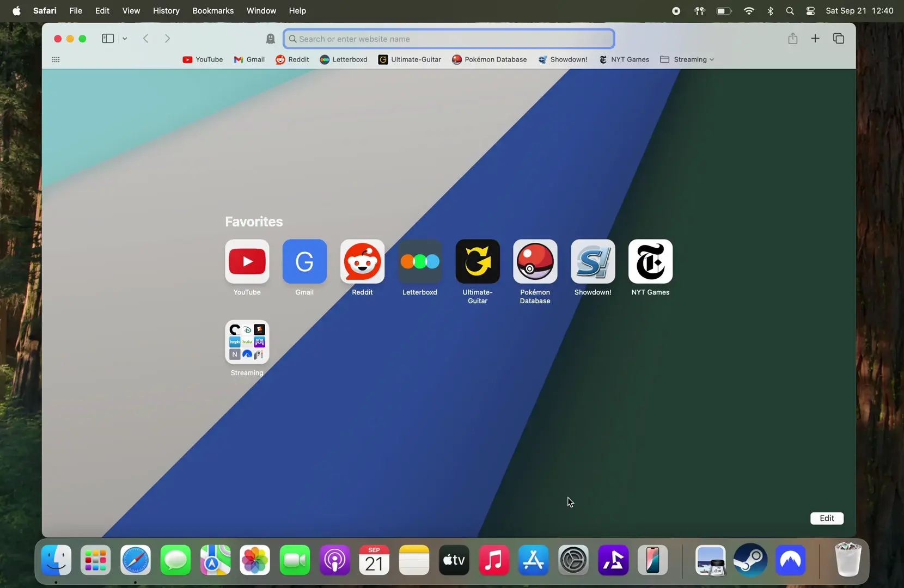This screenshot has width=904, height=588.
Task: Open the Trash in the Dock
Action: pos(848,559)
